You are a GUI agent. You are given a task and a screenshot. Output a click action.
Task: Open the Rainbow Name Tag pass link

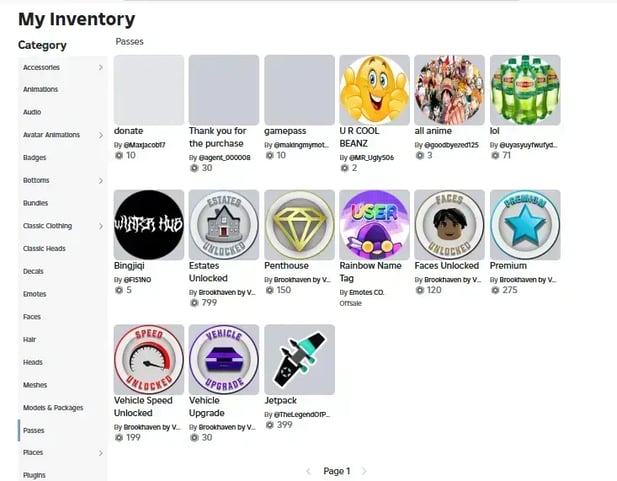[x=370, y=272]
